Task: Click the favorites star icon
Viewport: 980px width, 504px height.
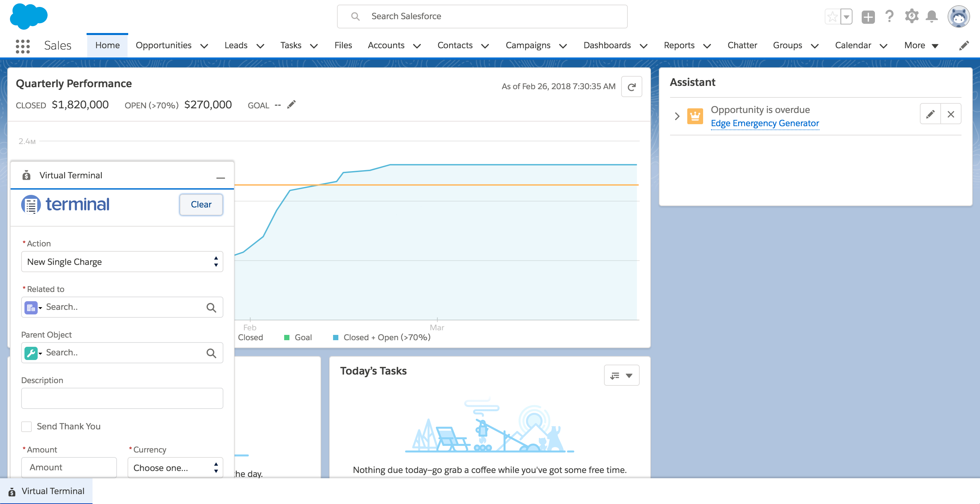Action: coord(832,17)
